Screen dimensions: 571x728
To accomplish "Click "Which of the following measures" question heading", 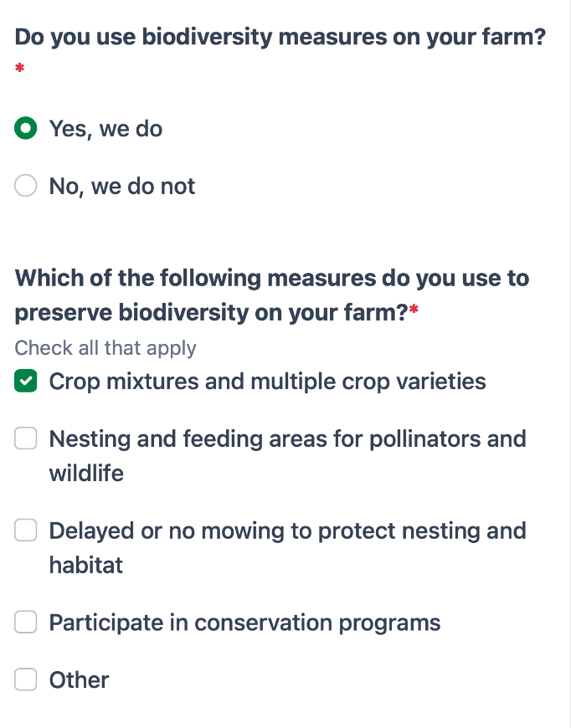I will click(272, 278).
